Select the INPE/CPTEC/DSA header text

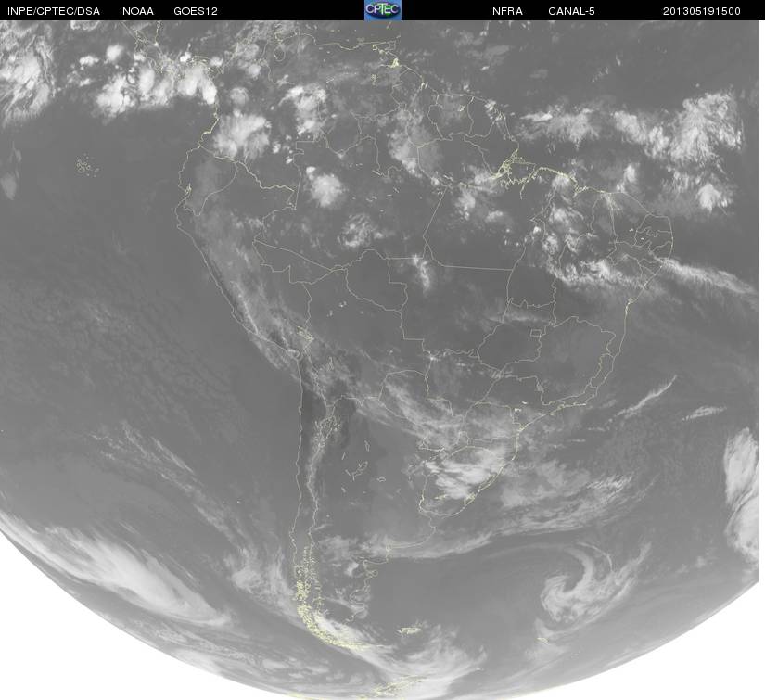click(x=54, y=11)
